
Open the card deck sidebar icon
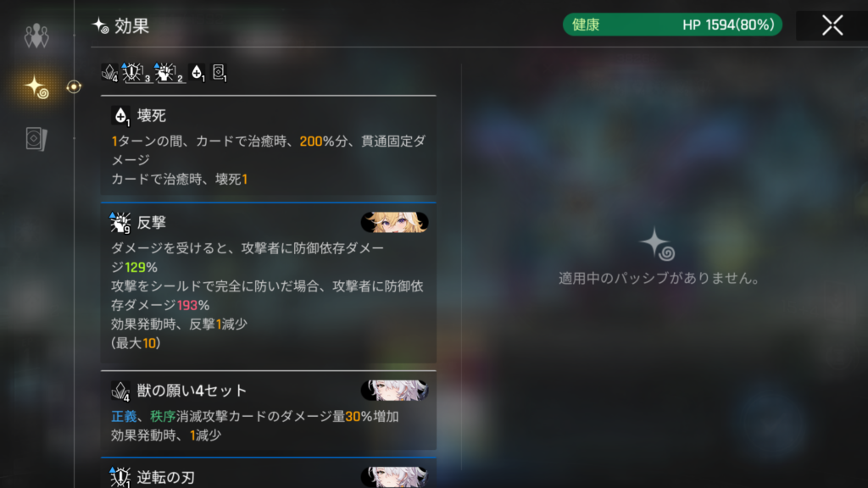(x=36, y=138)
